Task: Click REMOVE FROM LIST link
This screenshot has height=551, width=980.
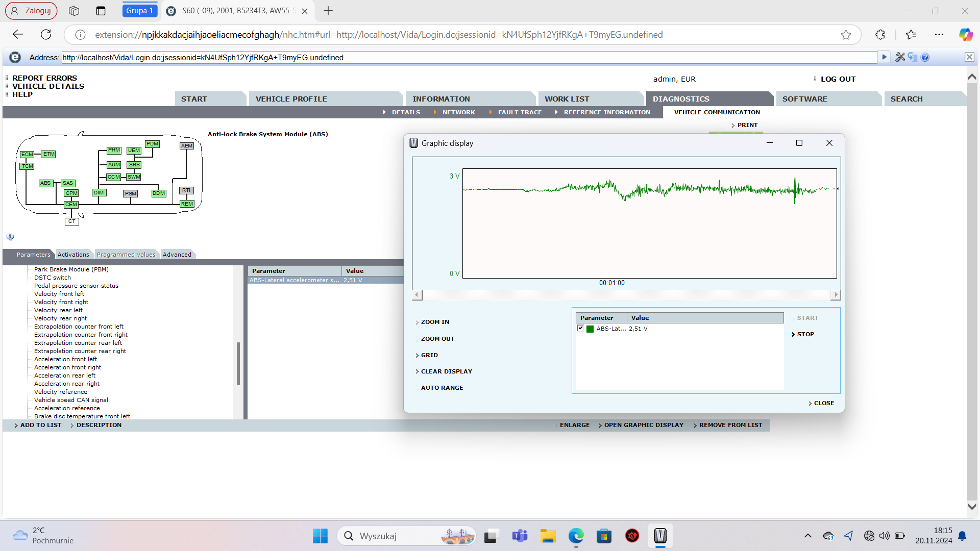Action: 730,425
